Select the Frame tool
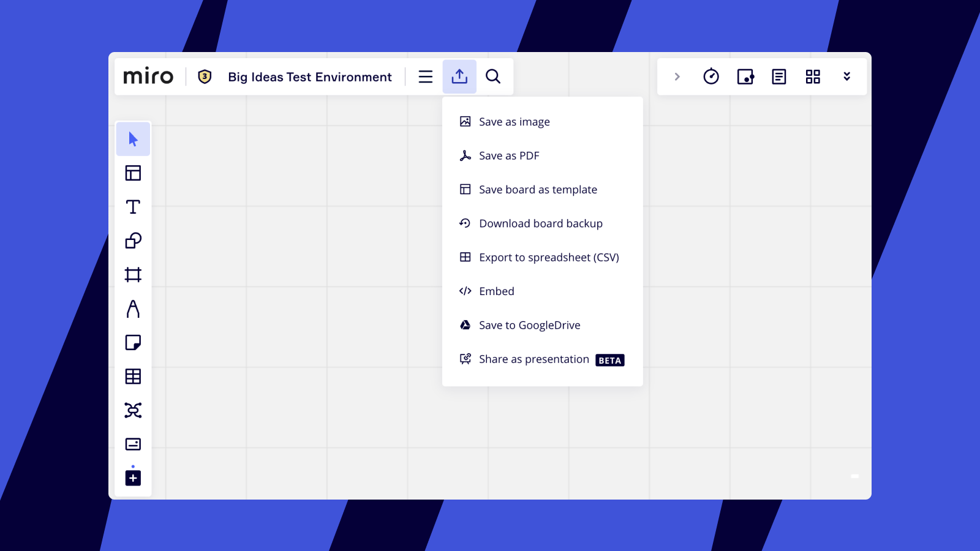This screenshot has width=980, height=551. pyautogui.click(x=133, y=274)
